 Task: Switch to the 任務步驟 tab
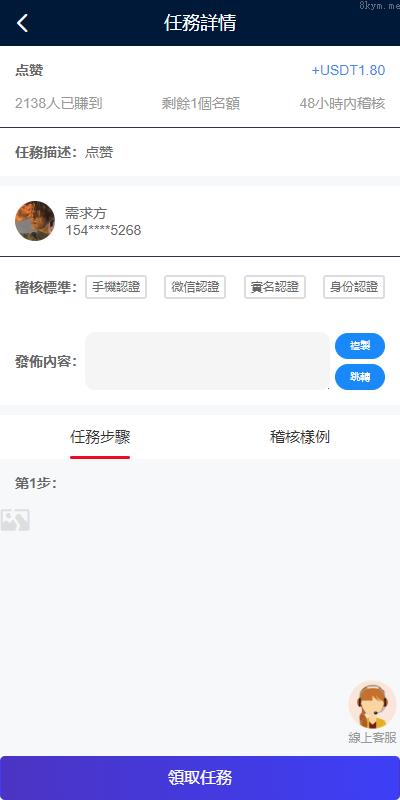coord(100,437)
